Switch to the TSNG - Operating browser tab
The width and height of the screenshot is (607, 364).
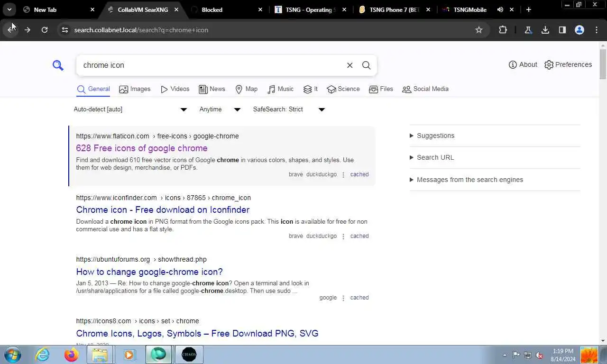[311, 9]
